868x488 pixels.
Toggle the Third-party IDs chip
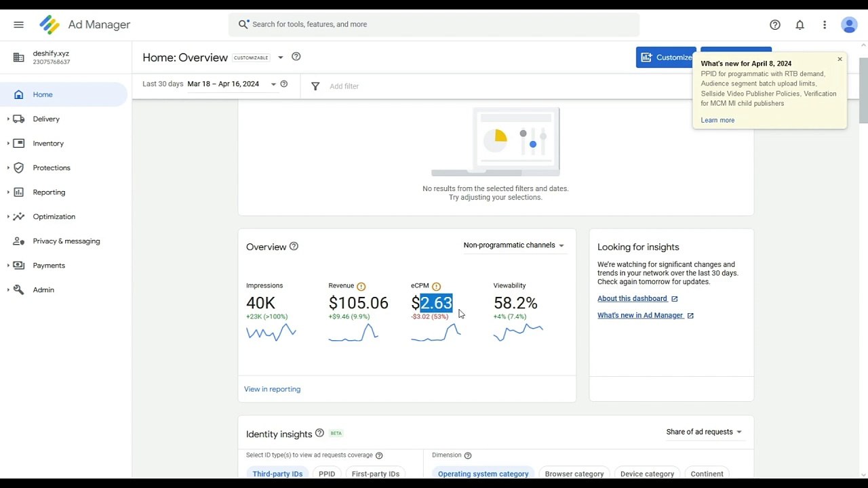pos(277,474)
